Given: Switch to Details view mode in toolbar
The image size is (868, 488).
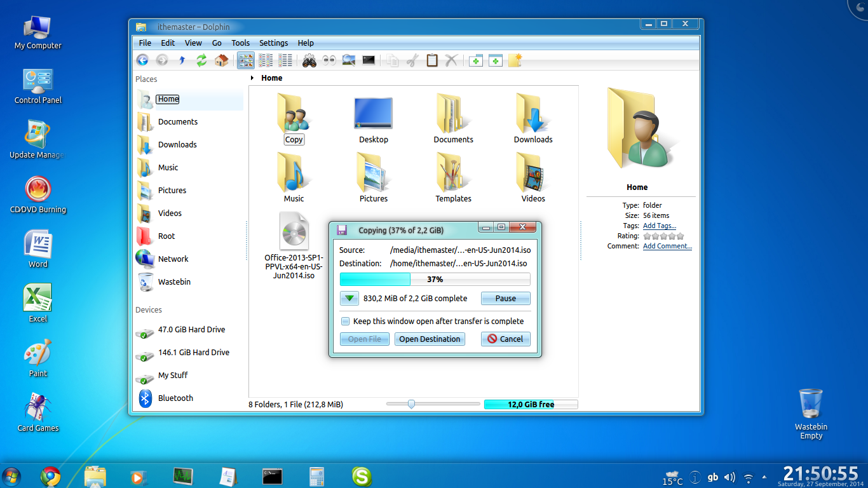Looking at the screenshot, I should pos(285,60).
